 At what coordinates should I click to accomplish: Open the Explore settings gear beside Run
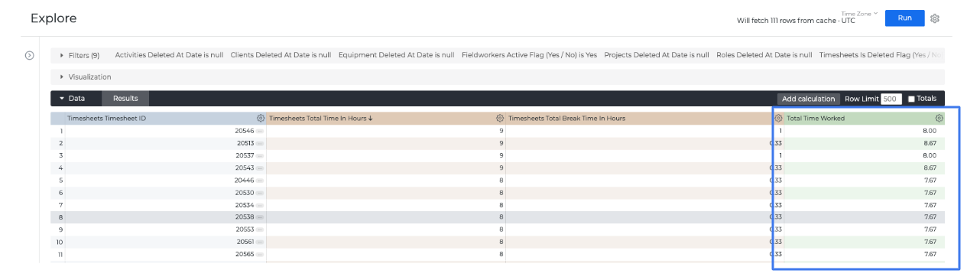pyautogui.click(x=935, y=18)
